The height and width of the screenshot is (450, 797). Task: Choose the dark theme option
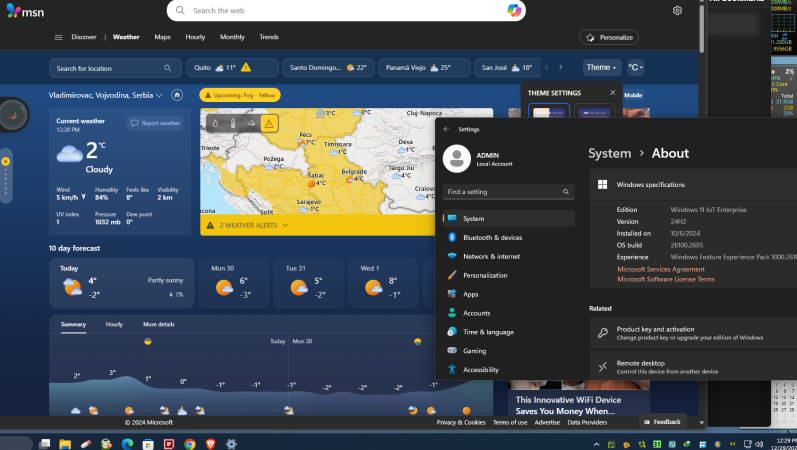(x=593, y=112)
